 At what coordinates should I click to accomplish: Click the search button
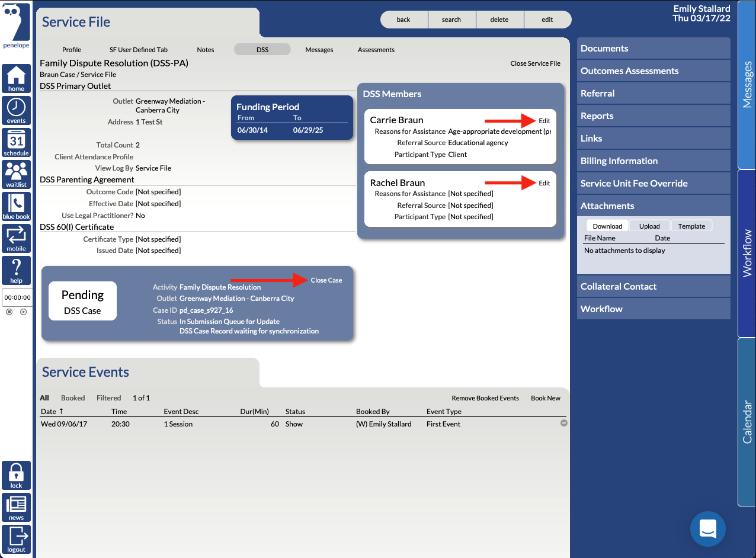(451, 20)
